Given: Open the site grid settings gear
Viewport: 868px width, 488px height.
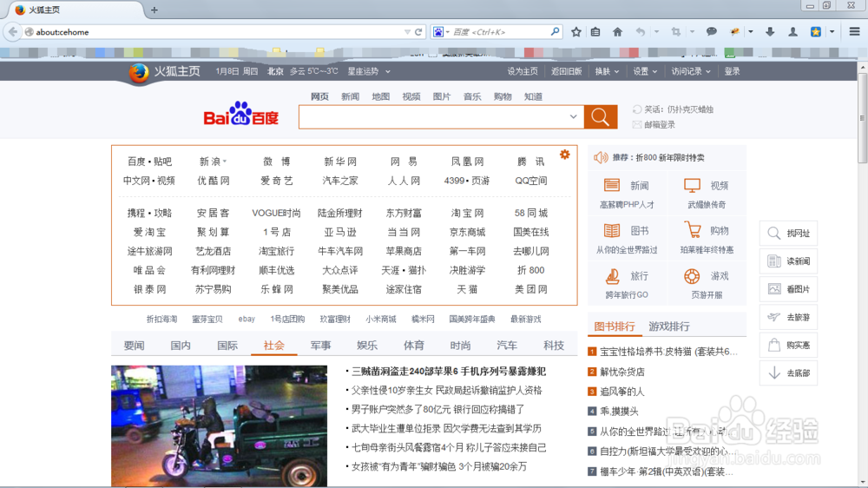Looking at the screenshot, I should point(565,155).
